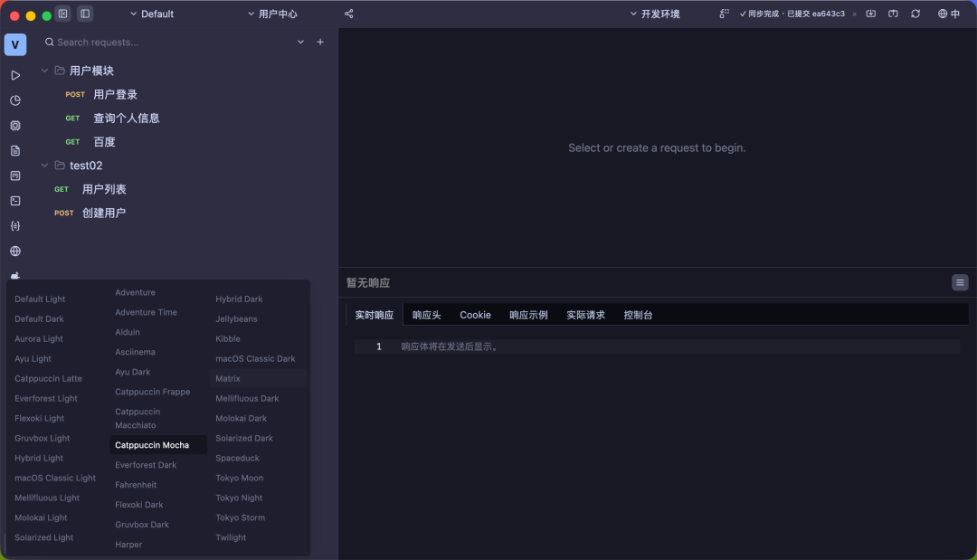Viewport: 977px width, 560px height.
Task: Open the pie chart history sidebar icon
Action: click(15, 100)
